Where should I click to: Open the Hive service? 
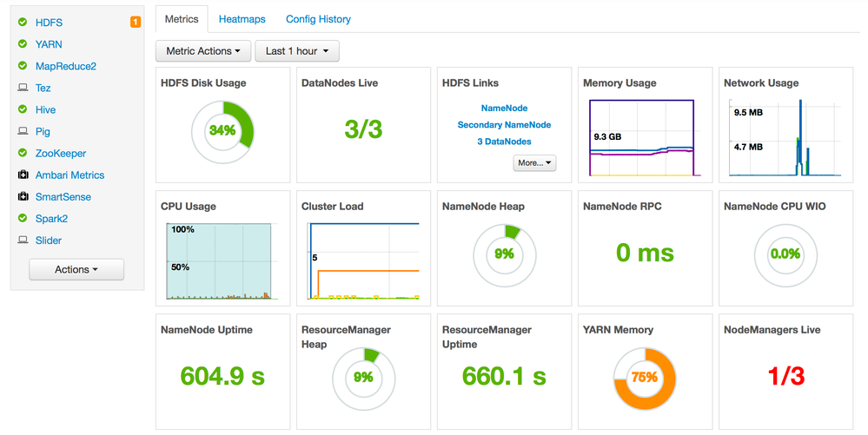(45, 109)
